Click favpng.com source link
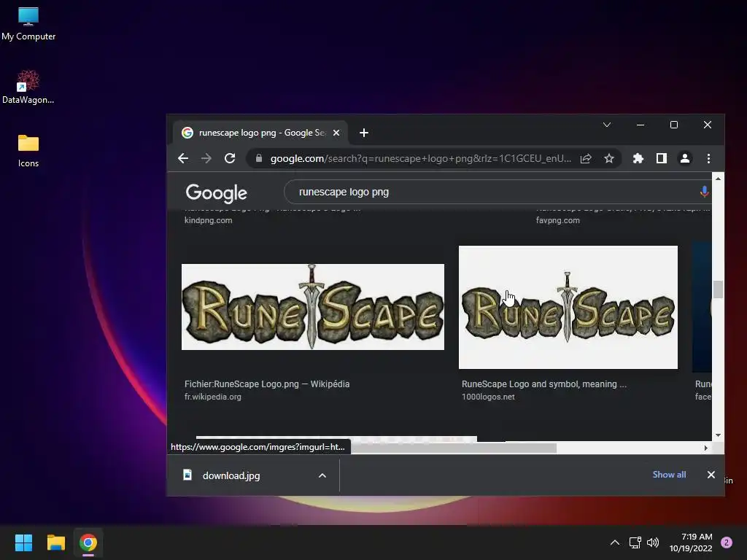Image resolution: width=747 pixels, height=560 pixels. (557, 220)
